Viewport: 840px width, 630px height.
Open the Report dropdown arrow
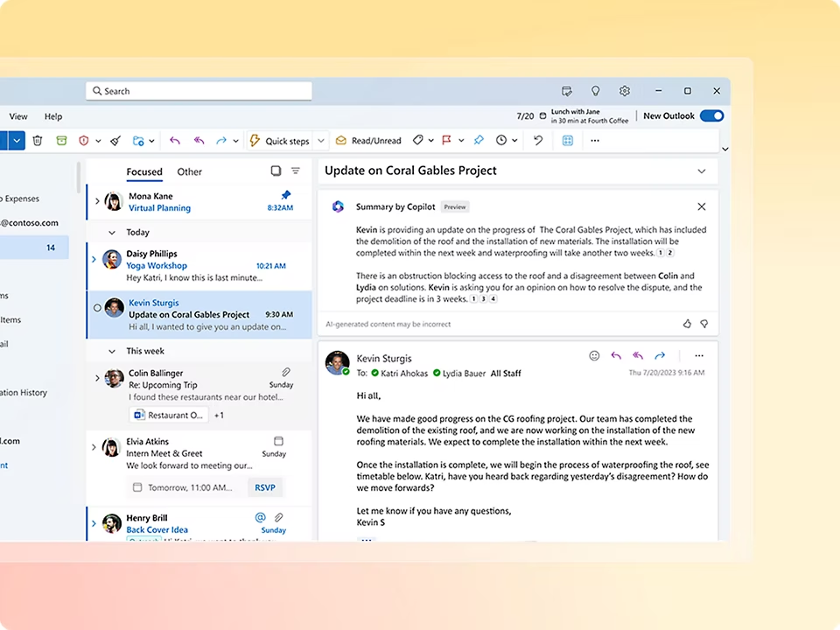pyautogui.click(x=98, y=142)
